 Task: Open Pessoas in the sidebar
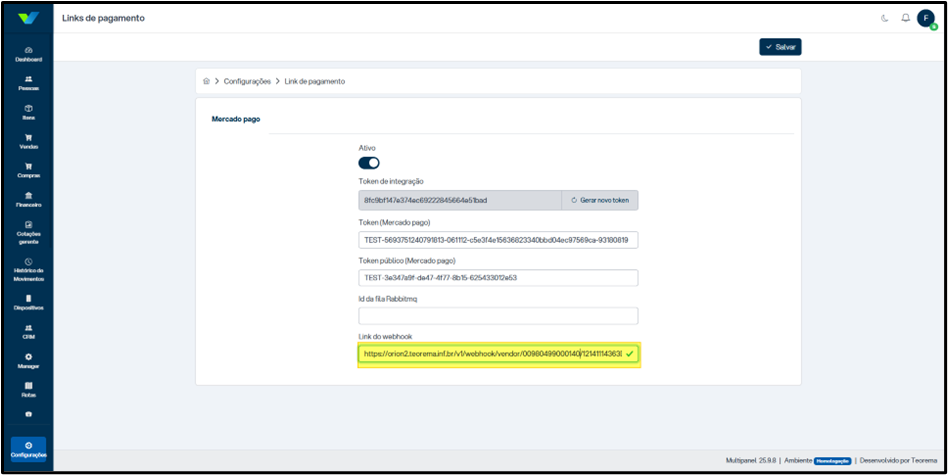point(28,83)
